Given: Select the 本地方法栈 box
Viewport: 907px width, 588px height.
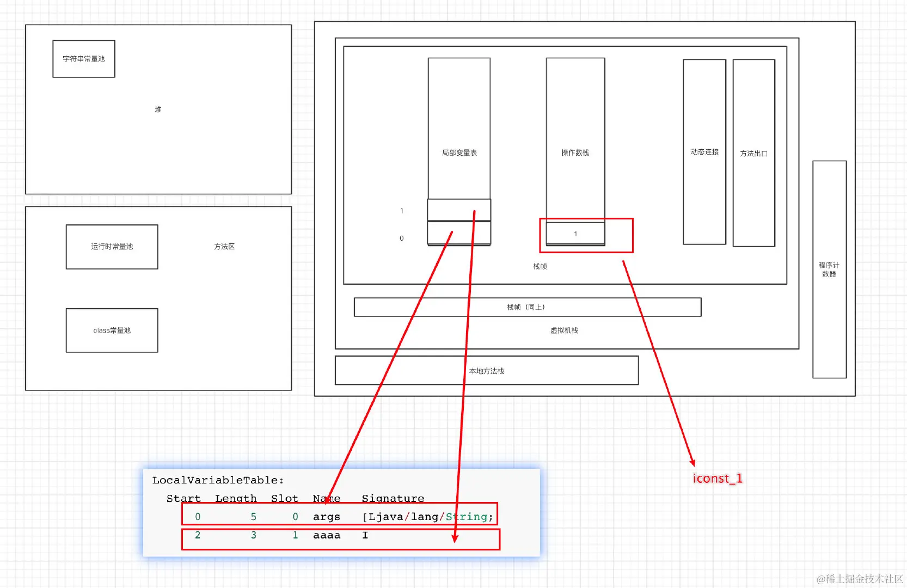Looking at the screenshot, I should click(x=487, y=370).
